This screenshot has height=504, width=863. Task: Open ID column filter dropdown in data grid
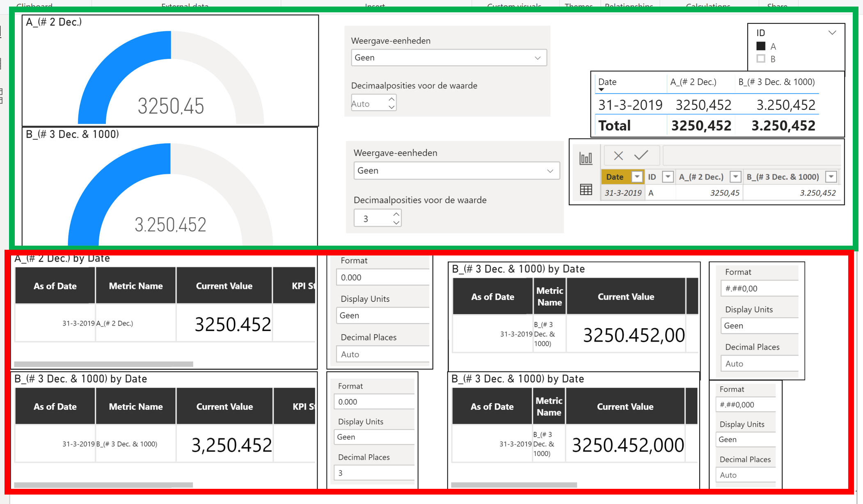pos(668,177)
